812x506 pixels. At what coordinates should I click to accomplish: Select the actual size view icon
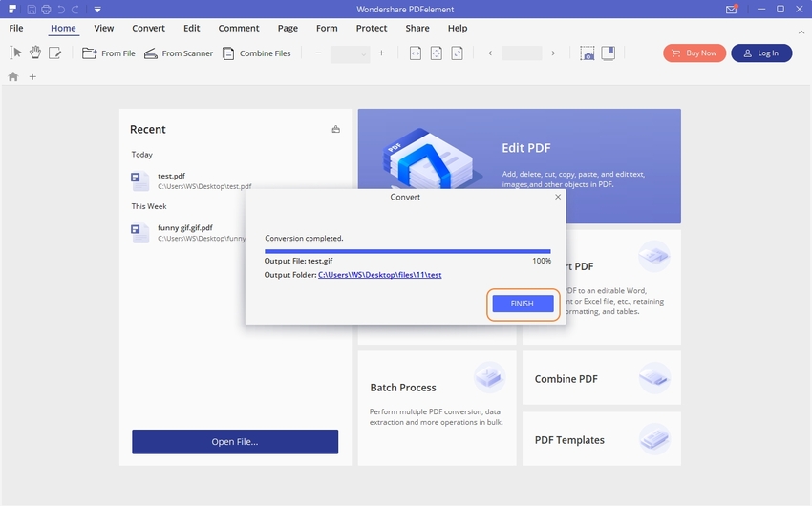point(458,53)
